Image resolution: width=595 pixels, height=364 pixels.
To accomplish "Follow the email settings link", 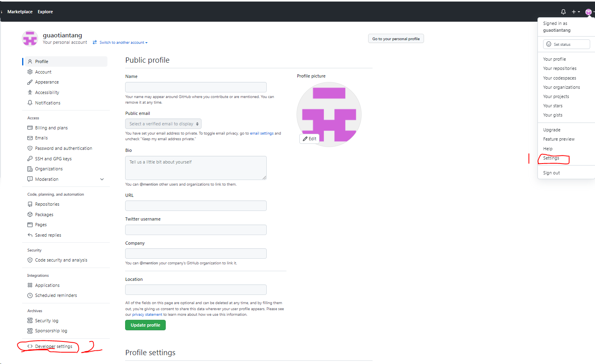I will (261, 133).
